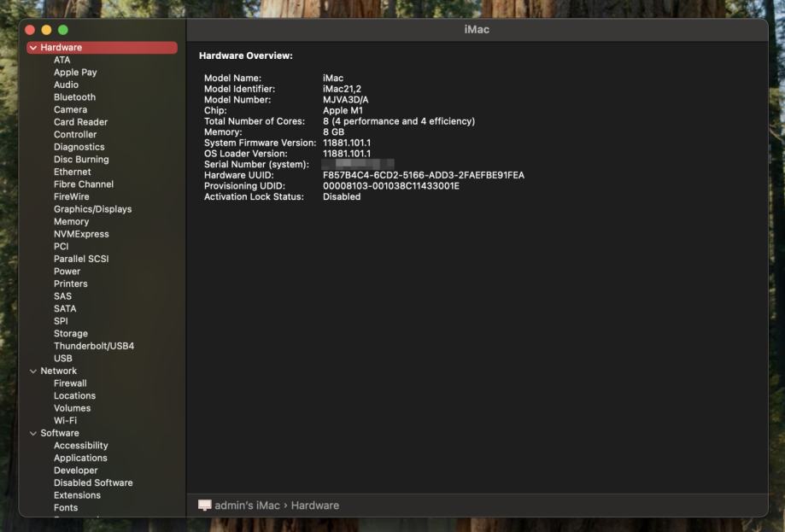Open the USB entry
The image size is (785, 532).
[63, 359]
